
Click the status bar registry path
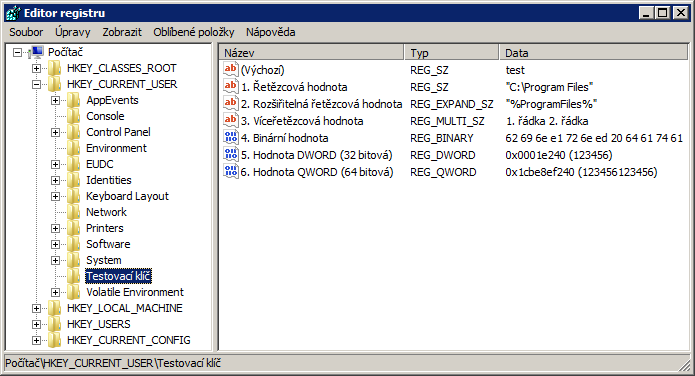pos(113,363)
